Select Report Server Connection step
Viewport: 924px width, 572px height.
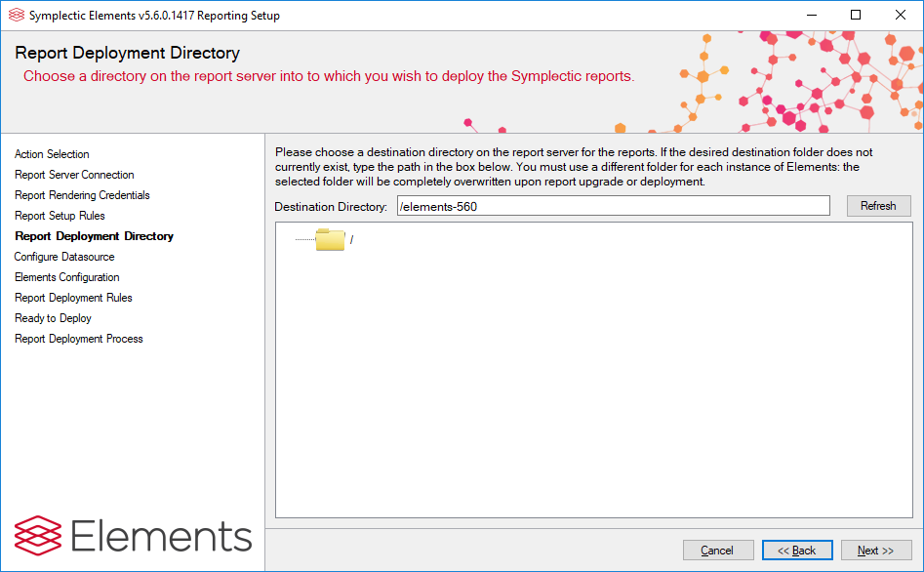point(74,175)
